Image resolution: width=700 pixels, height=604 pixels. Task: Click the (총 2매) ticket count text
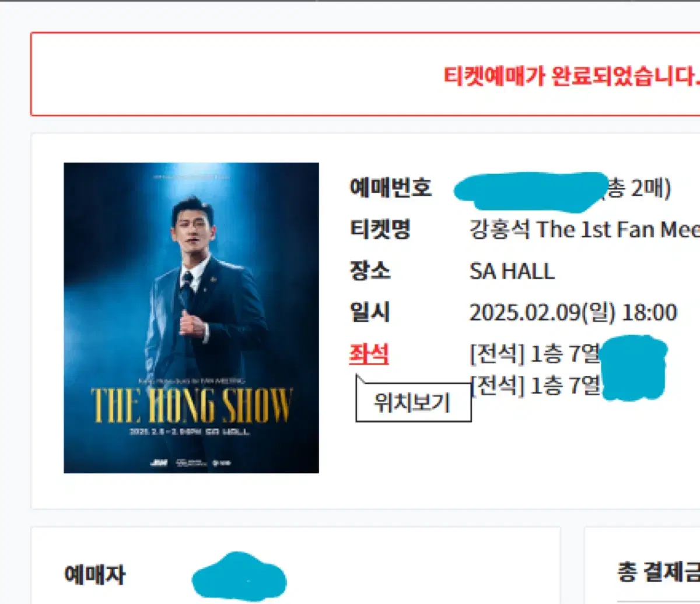tap(636, 188)
